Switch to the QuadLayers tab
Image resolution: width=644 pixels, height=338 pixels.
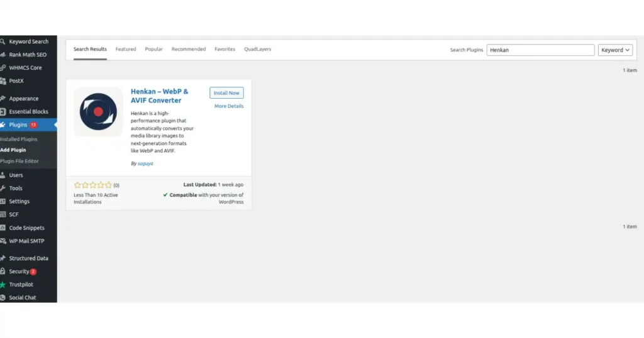click(257, 49)
